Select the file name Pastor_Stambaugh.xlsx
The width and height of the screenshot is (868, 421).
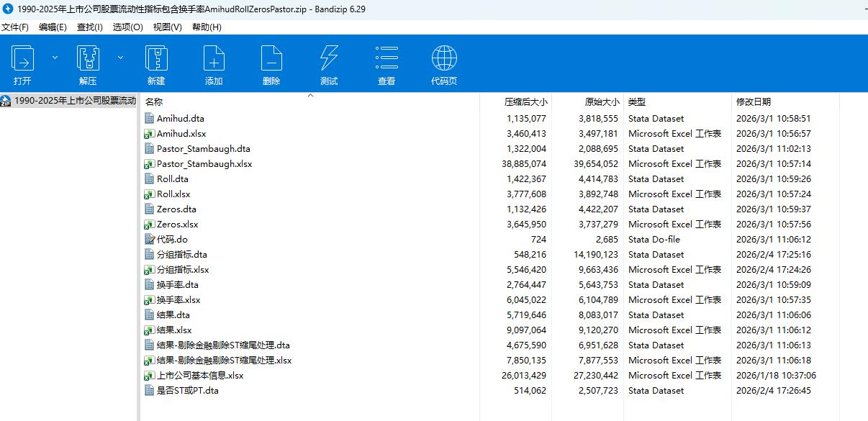(x=204, y=163)
